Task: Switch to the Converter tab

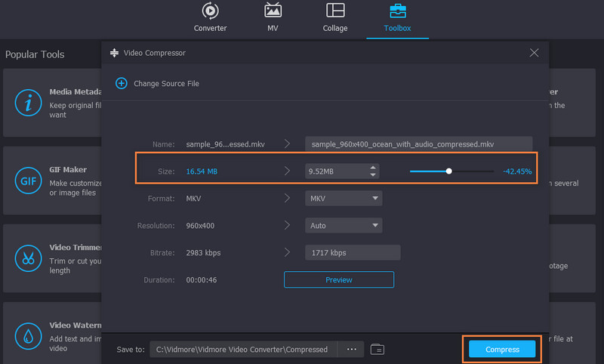Action: 210,18
